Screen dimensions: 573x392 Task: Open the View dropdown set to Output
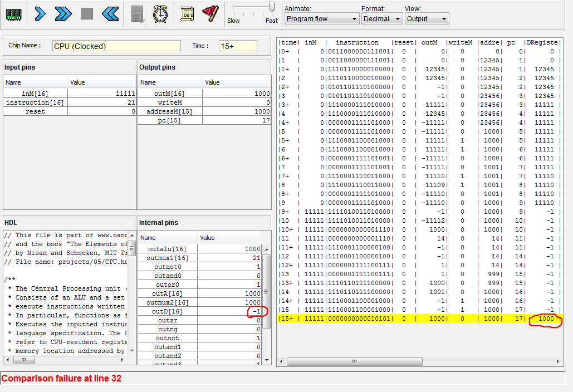427,19
